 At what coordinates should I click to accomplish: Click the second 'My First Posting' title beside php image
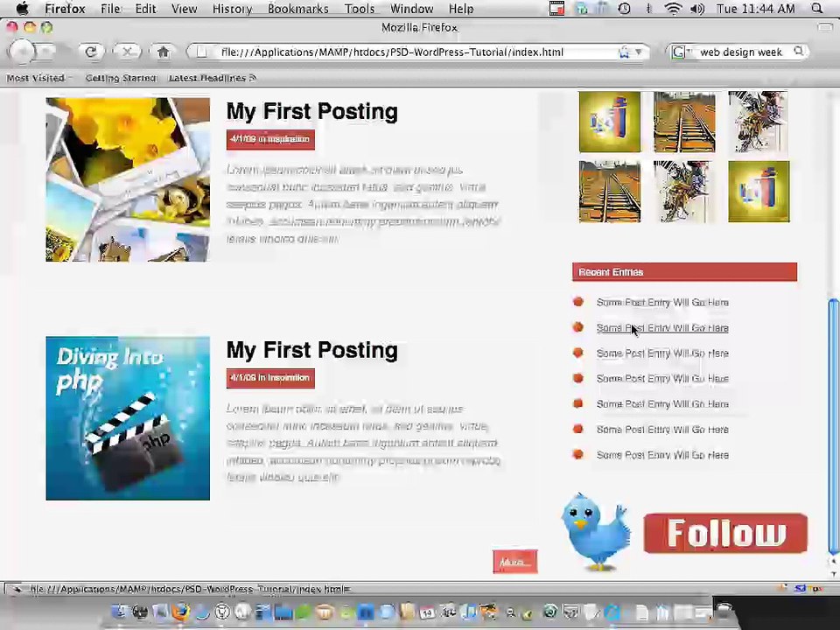pyautogui.click(x=312, y=350)
